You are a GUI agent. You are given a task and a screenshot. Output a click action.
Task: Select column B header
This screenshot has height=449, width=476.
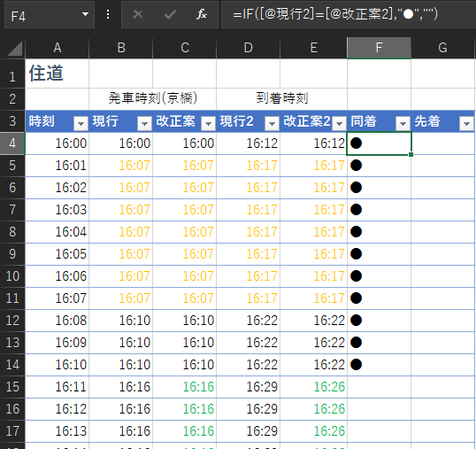coord(121,48)
